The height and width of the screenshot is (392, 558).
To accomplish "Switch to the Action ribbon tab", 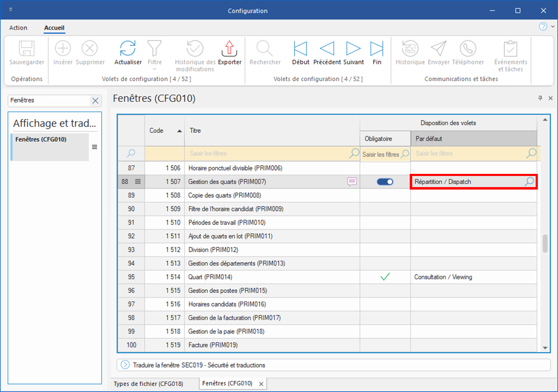I will click(x=18, y=28).
